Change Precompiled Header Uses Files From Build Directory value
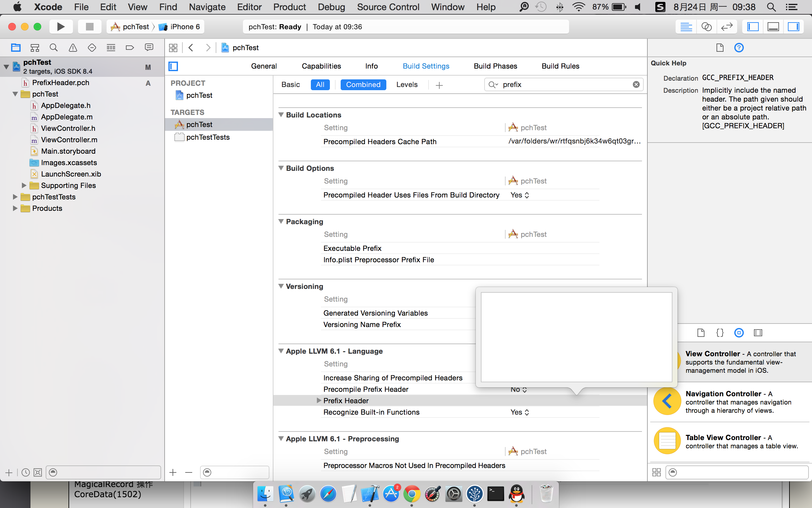This screenshot has height=508, width=812. coord(520,195)
